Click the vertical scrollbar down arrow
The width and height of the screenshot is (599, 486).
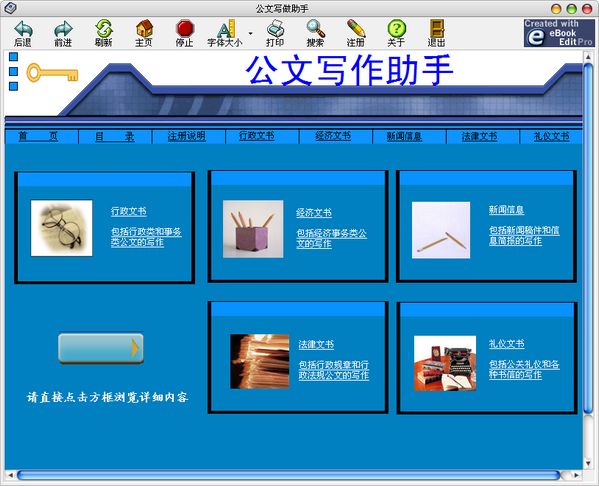pyautogui.click(x=588, y=464)
